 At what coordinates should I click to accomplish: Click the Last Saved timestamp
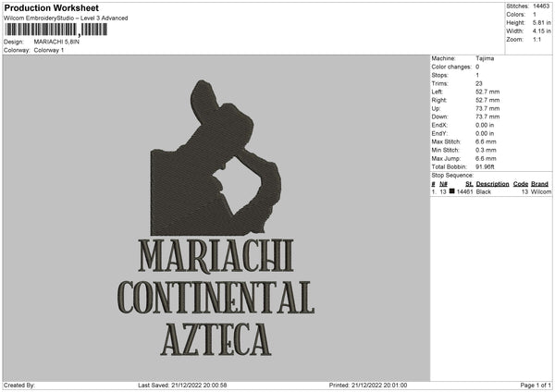tap(182, 385)
